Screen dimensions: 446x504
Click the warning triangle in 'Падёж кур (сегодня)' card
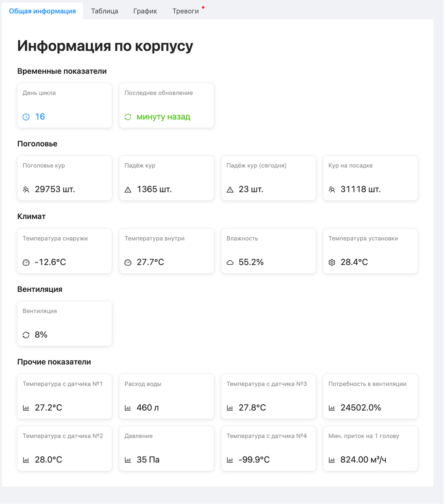[x=230, y=190]
